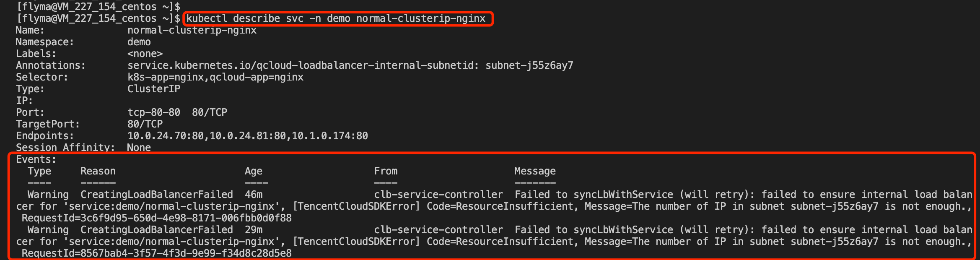This screenshot has width=980, height=260.
Task: Click the endpoint address 10.0.24.70:80
Action: (x=166, y=136)
